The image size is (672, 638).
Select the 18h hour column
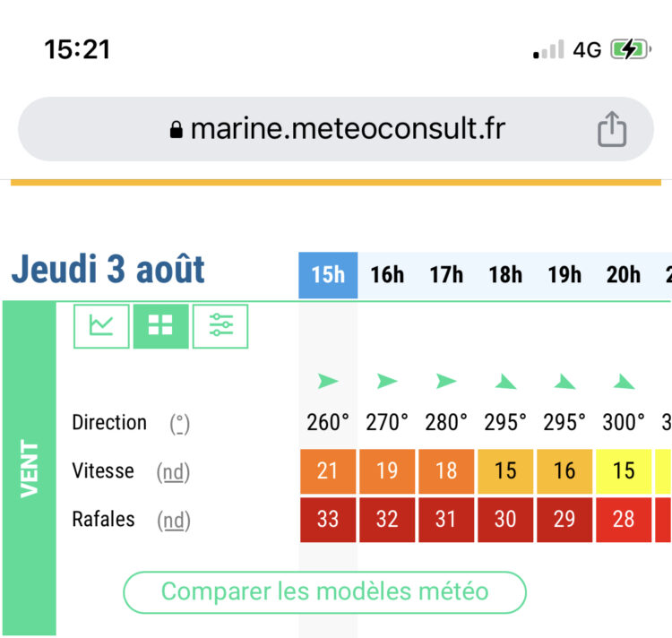click(505, 275)
